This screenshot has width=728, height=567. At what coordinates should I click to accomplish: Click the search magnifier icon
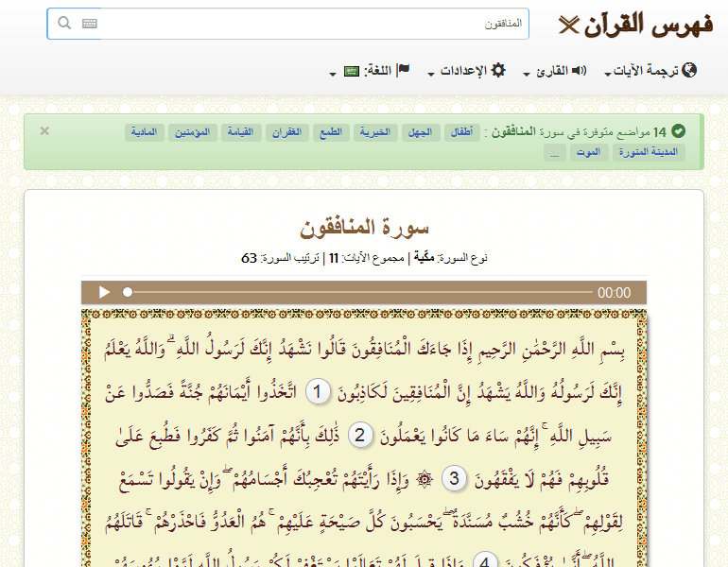(x=64, y=24)
